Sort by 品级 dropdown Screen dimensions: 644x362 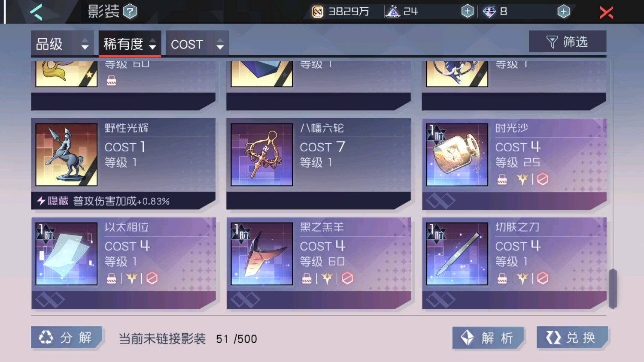(x=62, y=44)
